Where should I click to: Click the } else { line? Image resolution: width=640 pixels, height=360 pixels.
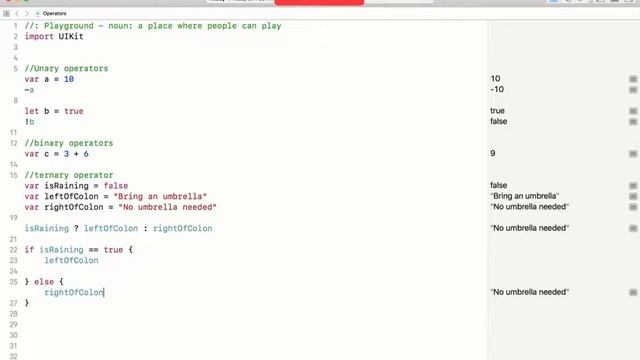tap(44, 282)
